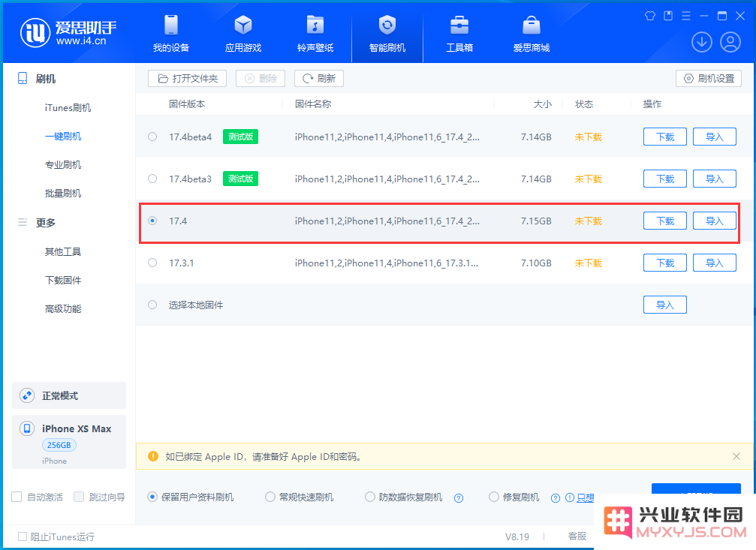Viewport: 756px width, 550px height.
Task: Select firmware 17.4beta4 radio button
Action: (x=152, y=137)
